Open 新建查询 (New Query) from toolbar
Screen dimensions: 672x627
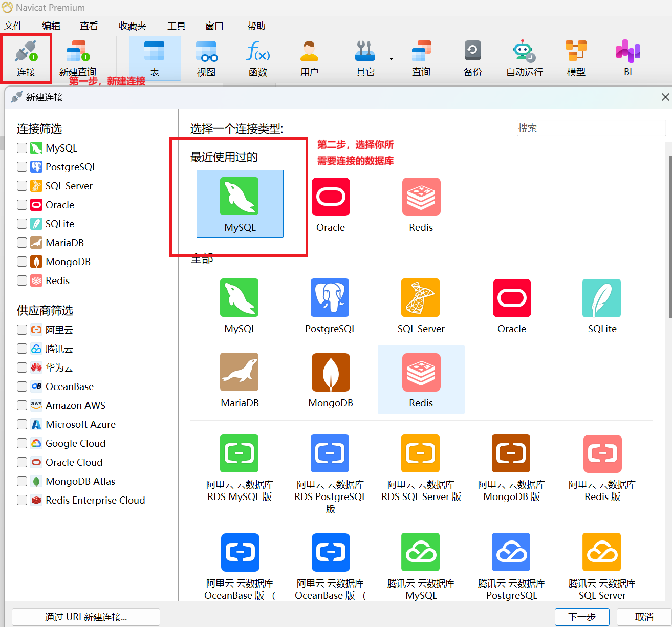point(78,58)
